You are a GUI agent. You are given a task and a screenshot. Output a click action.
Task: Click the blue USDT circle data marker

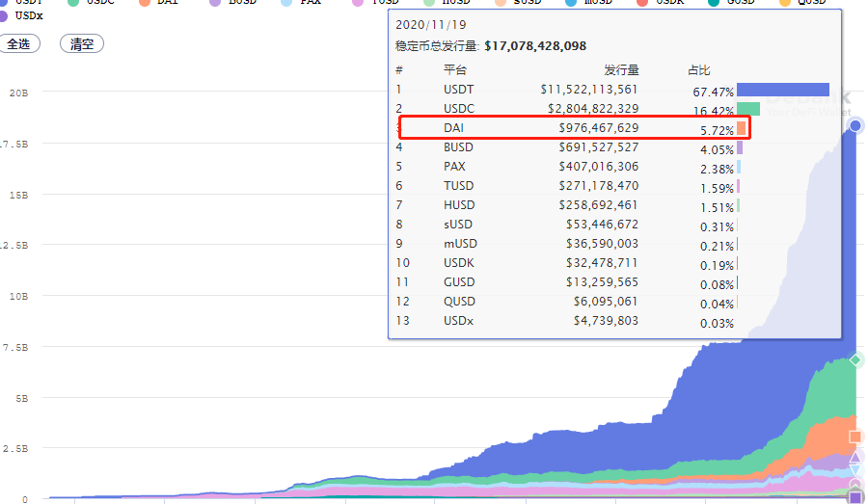[855, 125]
